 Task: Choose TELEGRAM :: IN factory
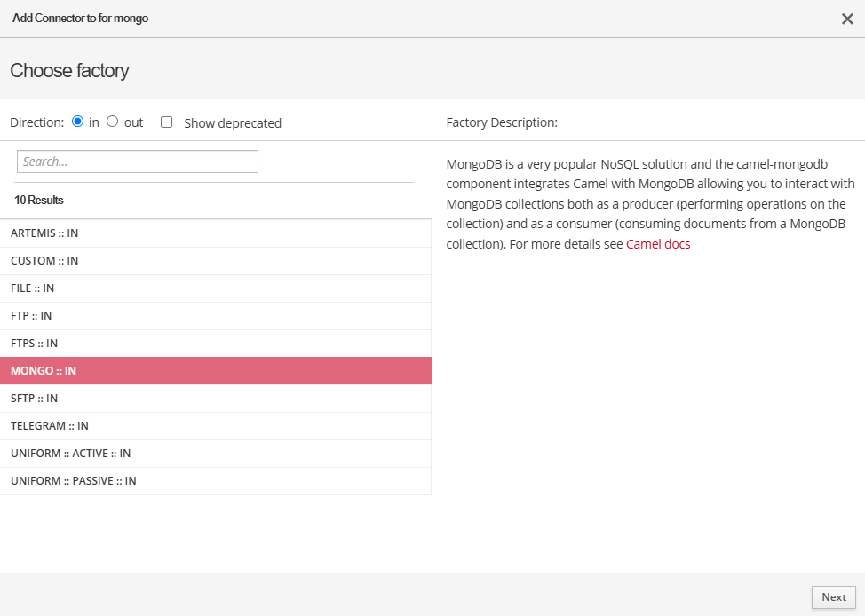coord(50,426)
